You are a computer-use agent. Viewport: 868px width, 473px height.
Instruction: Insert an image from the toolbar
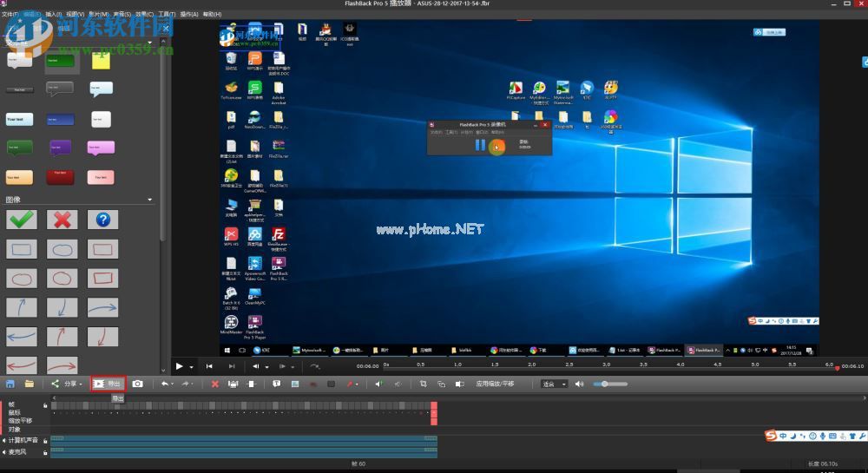[x=295, y=384]
